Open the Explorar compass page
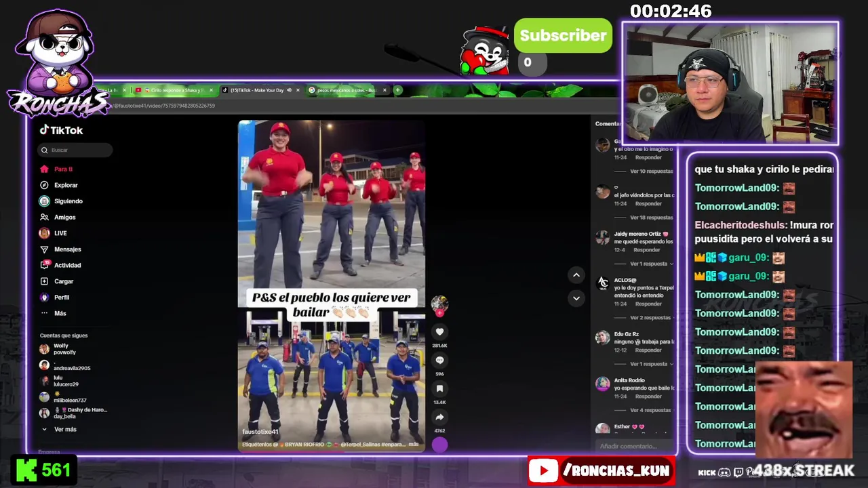This screenshot has height=488, width=868. coord(59,185)
